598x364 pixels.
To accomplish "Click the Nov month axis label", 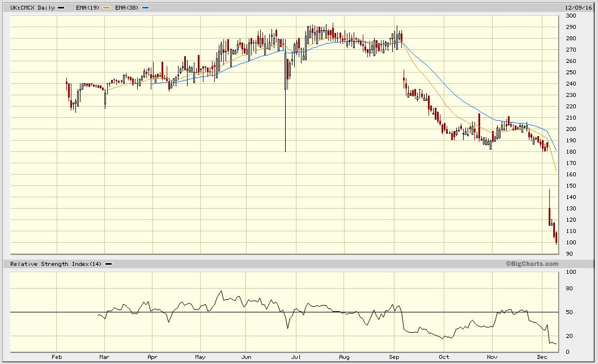I will pos(492,357).
